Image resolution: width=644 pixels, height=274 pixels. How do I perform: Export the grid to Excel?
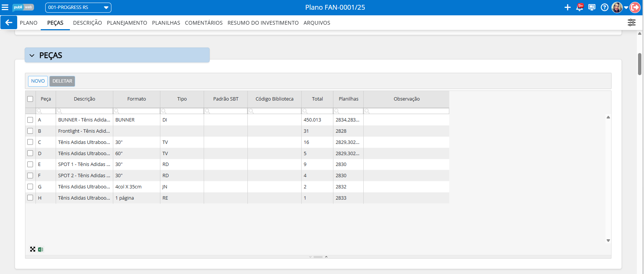tap(41, 249)
